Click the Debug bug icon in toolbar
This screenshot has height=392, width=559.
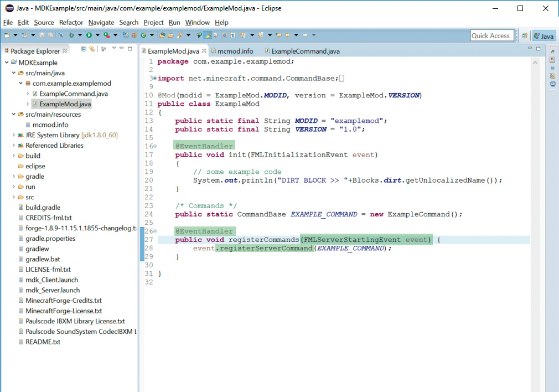click(71, 35)
